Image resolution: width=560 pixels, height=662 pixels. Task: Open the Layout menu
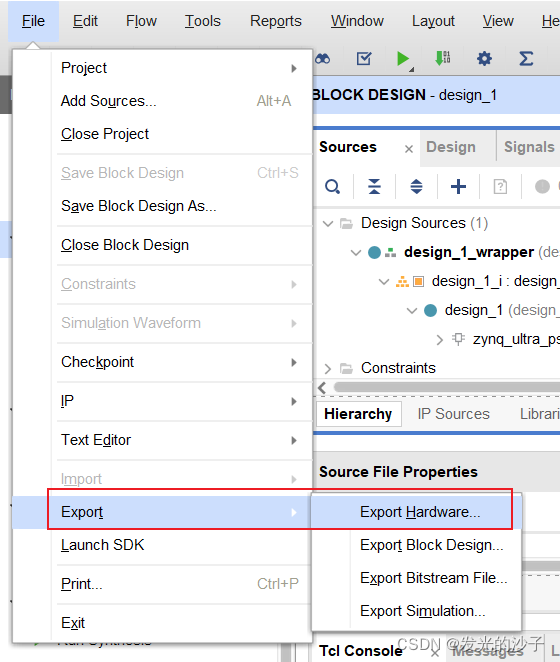coord(433,21)
